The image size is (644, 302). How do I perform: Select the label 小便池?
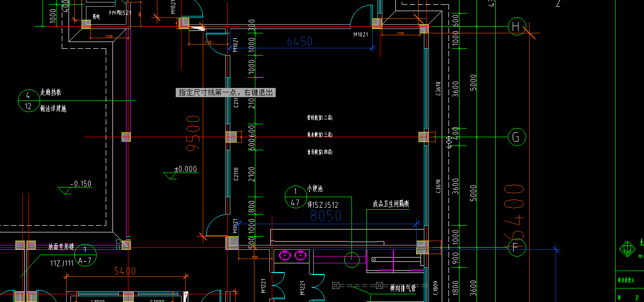click(x=315, y=189)
